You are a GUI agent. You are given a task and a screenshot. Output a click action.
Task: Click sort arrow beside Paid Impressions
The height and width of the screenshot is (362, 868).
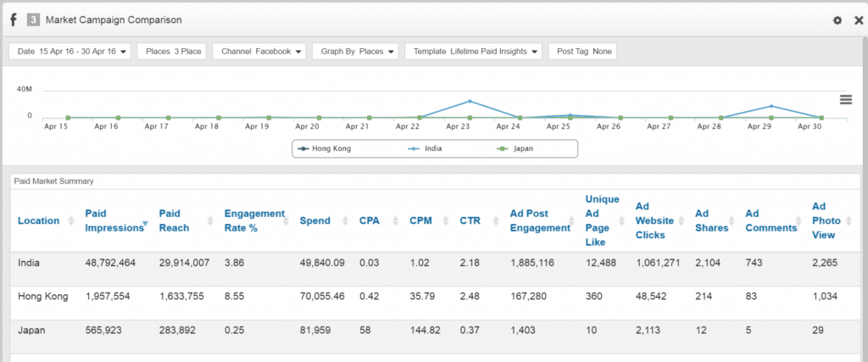click(x=145, y=224)
